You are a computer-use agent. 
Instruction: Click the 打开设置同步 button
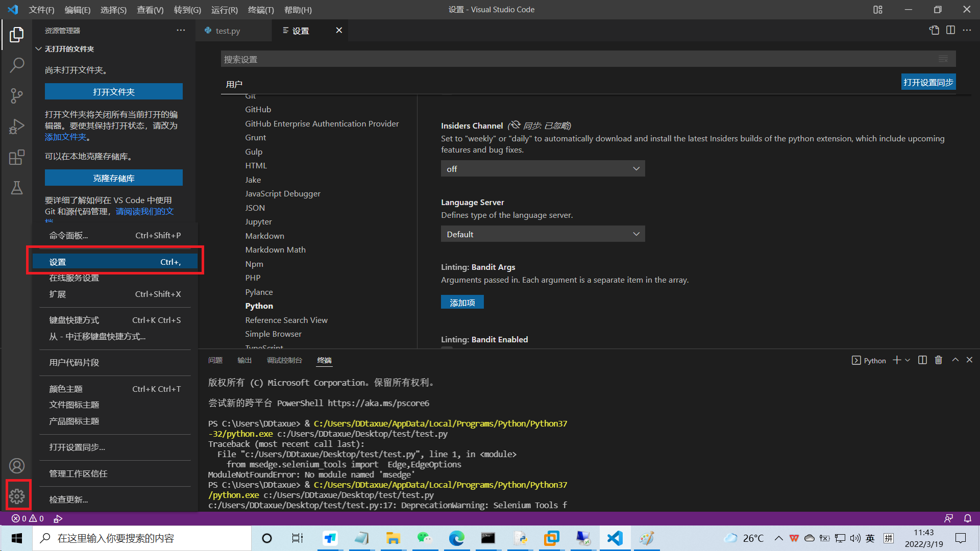pos(928,82)
